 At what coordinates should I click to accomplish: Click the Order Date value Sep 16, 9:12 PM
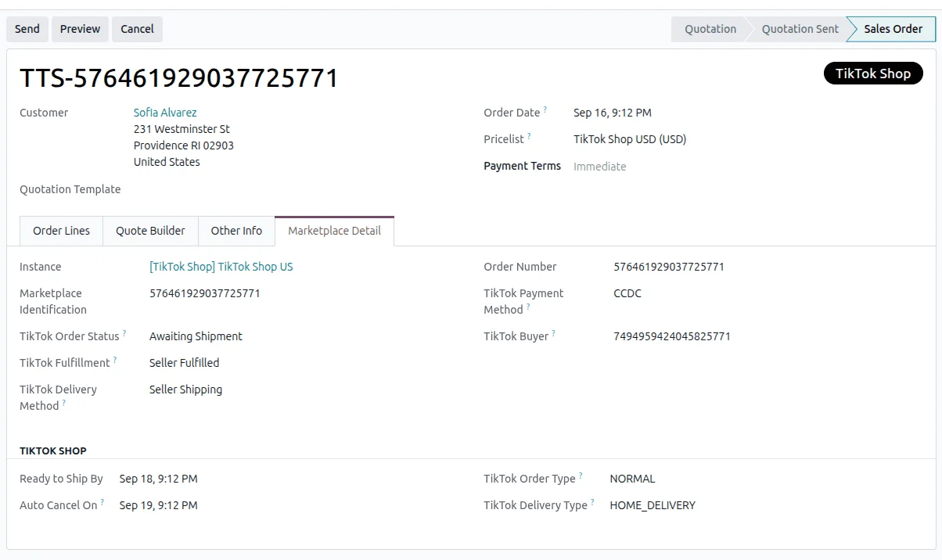coord(613,113)
